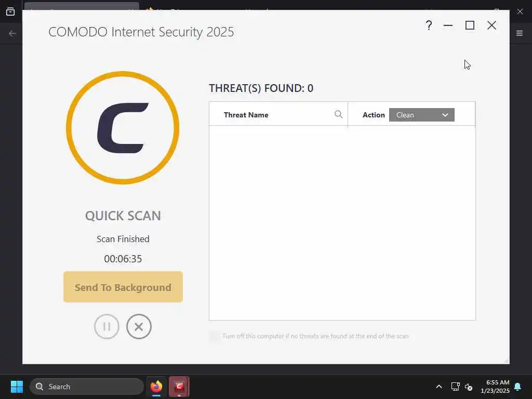
Task: Open the browser hamburger menu behind the window
Action: (520, 33)
